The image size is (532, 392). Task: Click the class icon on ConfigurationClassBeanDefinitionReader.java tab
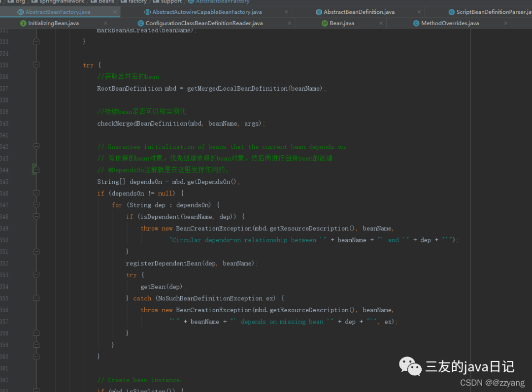pyautogui.click(x=140, y=23)
